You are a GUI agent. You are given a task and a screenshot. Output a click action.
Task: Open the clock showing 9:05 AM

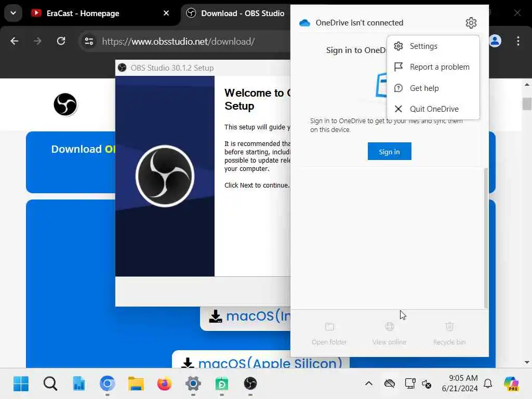click(x=460, y=383)
